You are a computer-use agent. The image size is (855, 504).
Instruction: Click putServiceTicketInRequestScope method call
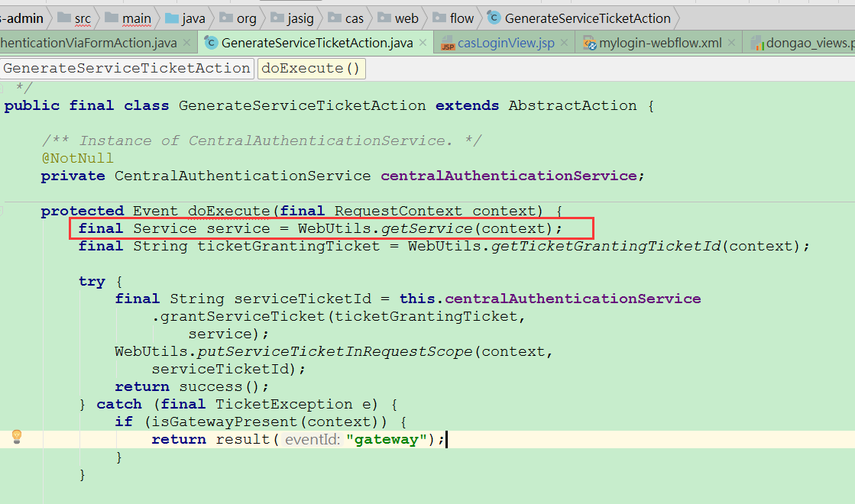coord(334,352)
